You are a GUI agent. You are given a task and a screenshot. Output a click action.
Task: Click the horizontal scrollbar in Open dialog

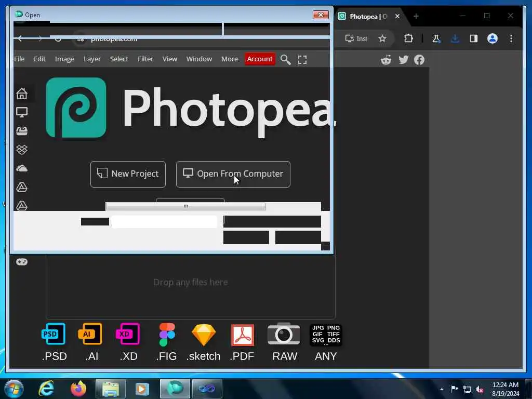tap(185, 206)
